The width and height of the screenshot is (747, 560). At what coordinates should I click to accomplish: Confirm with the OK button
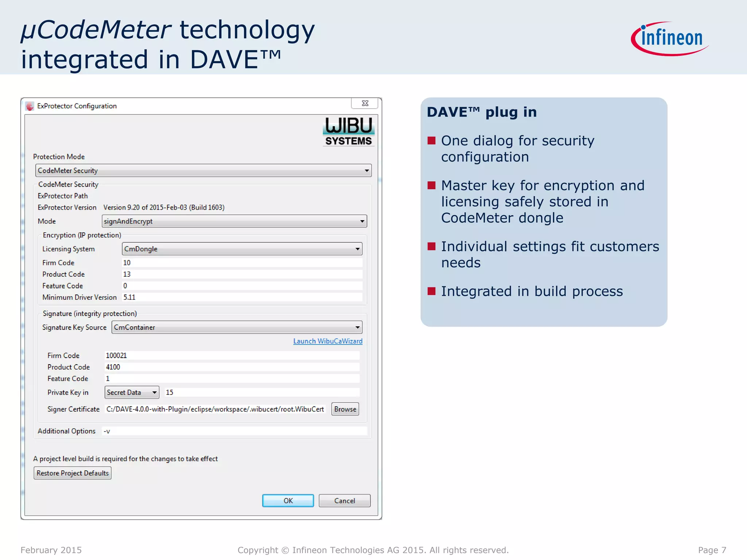[288, 501]
